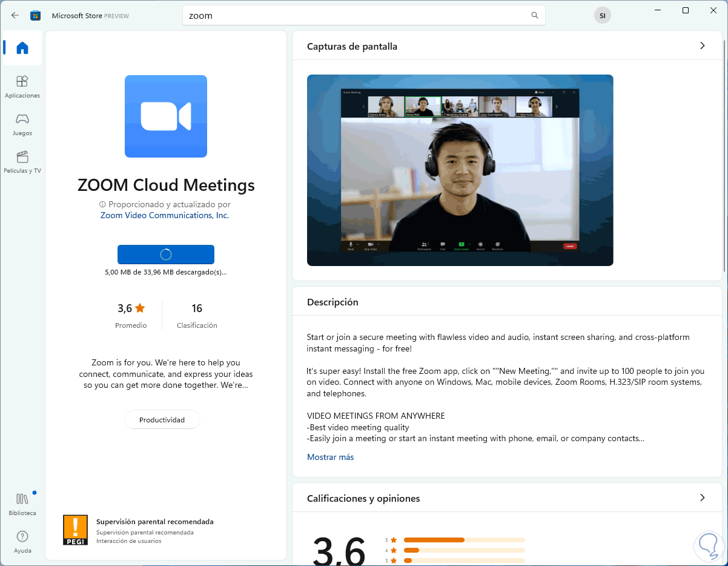Open the SI user profile avatar
The height and width of the screenshot is (566, 728).
pos(602,16)
